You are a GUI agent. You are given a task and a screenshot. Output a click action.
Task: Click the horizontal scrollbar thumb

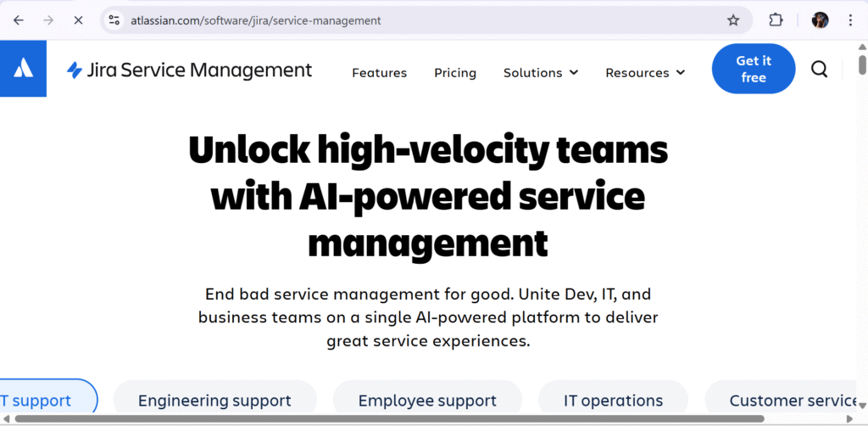pyautogui.click(x=389, y=419)
